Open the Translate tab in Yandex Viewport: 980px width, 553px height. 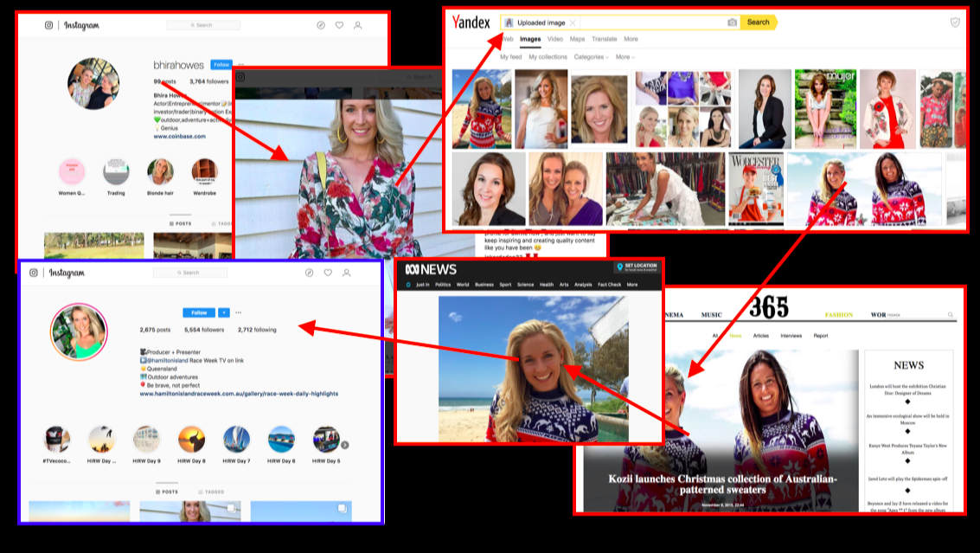pos(605,39)
